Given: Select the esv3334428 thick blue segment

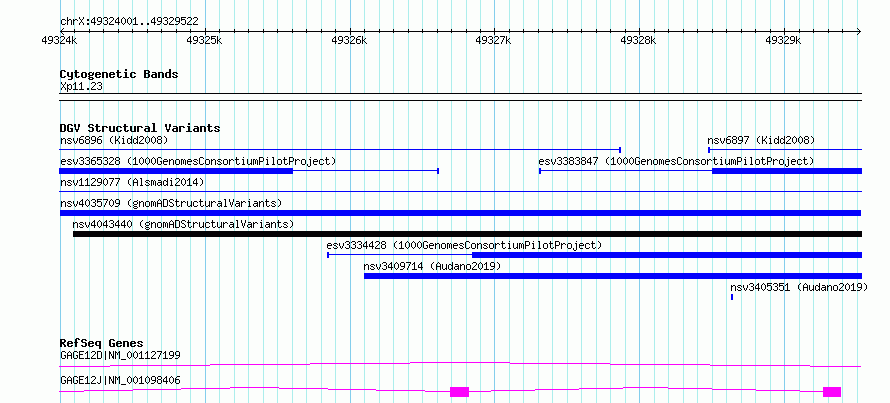Looking at the screenshot, I should [x=667, y=255].
